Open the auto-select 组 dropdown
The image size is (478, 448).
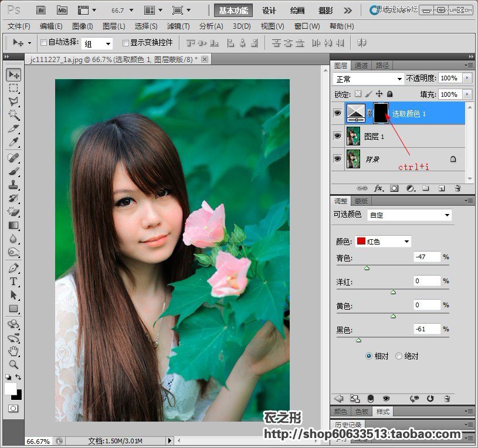(x=97, y=43)
